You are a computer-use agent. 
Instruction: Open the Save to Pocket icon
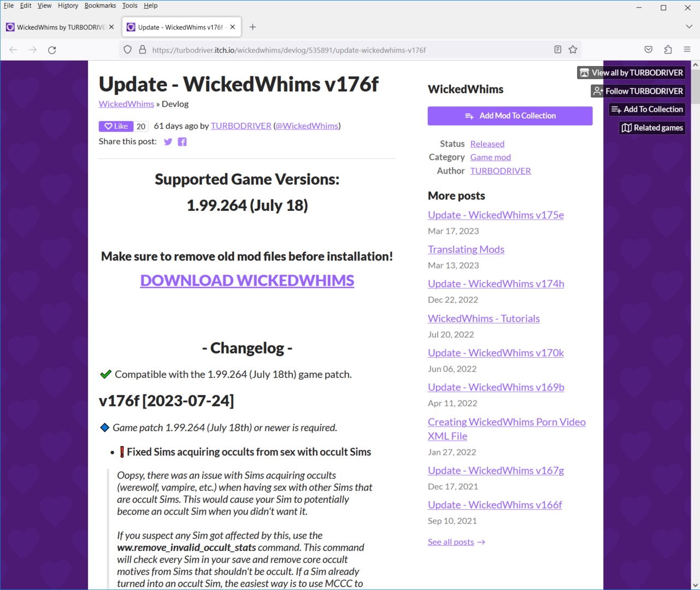[x=648, y=50]
